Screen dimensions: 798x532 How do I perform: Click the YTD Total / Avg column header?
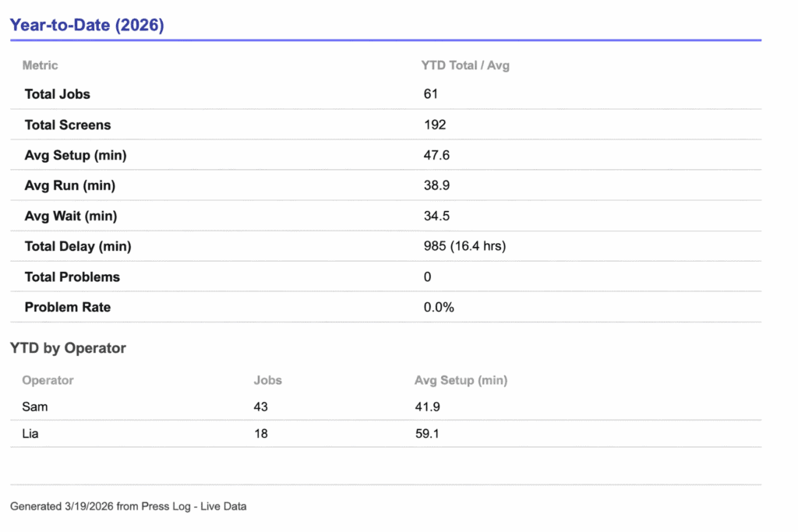click(x=464, y=65)
